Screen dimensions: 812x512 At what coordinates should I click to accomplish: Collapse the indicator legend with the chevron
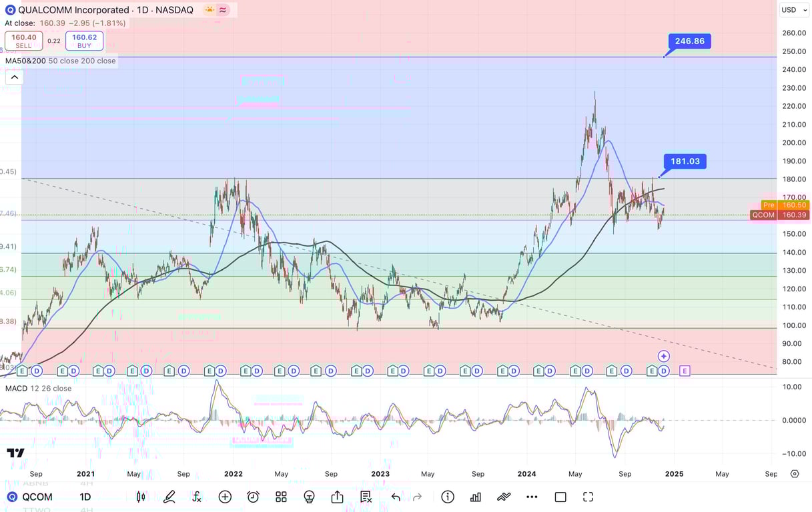point(14,77)
